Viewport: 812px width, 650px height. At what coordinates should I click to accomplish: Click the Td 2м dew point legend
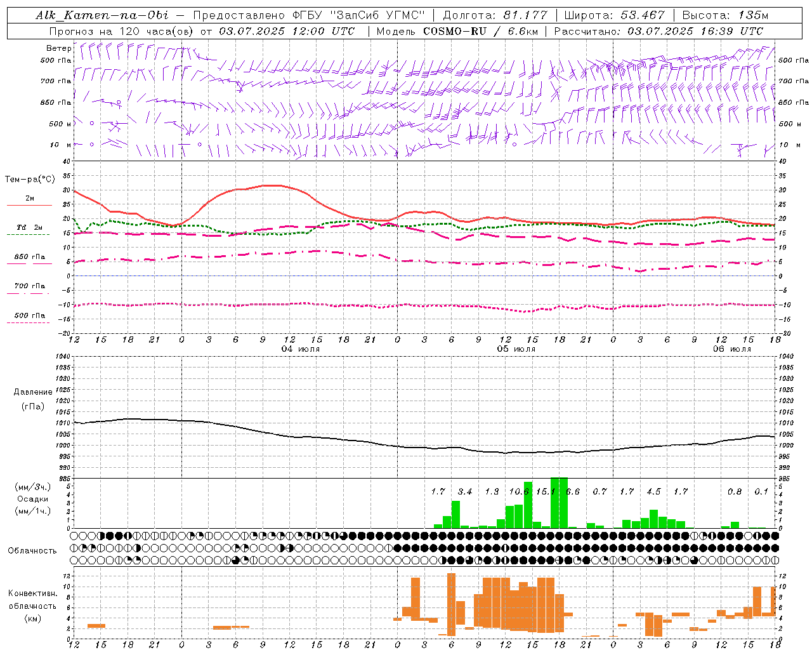click(x=30, y=227)
